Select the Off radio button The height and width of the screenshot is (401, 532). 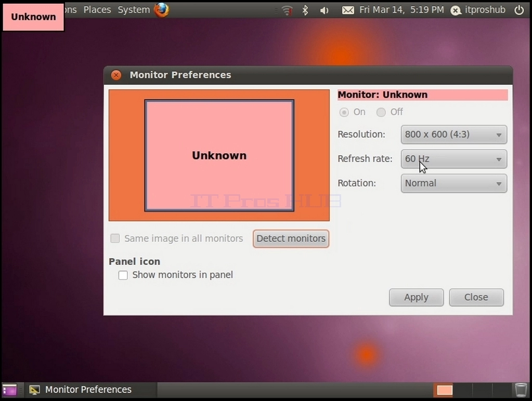point(381,112)
